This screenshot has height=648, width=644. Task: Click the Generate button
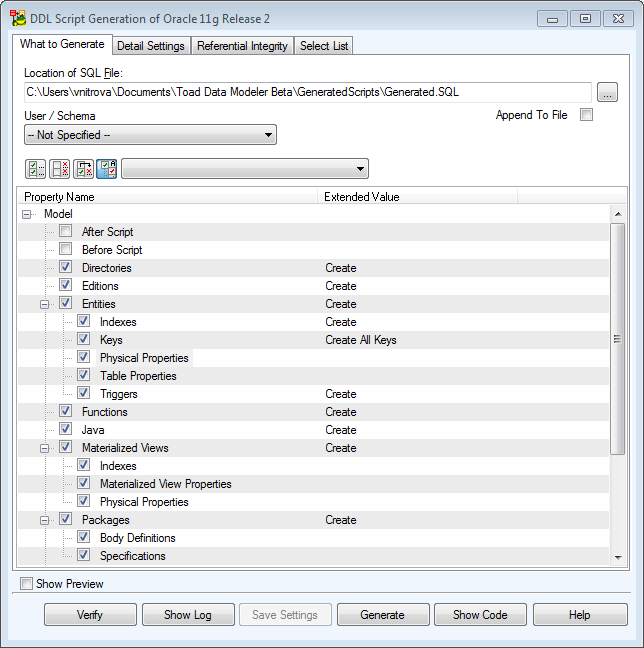(x=383, y=615)
